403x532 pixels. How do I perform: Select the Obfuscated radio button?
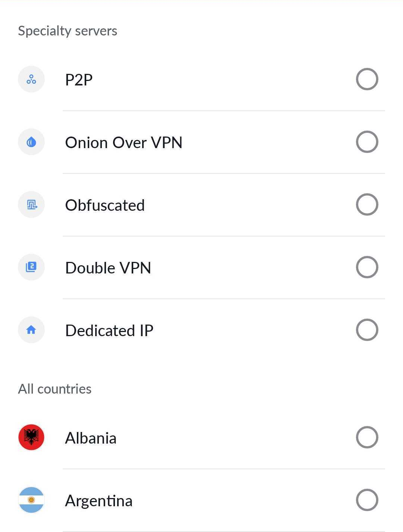pyautogui.click(x=367, y=204)
